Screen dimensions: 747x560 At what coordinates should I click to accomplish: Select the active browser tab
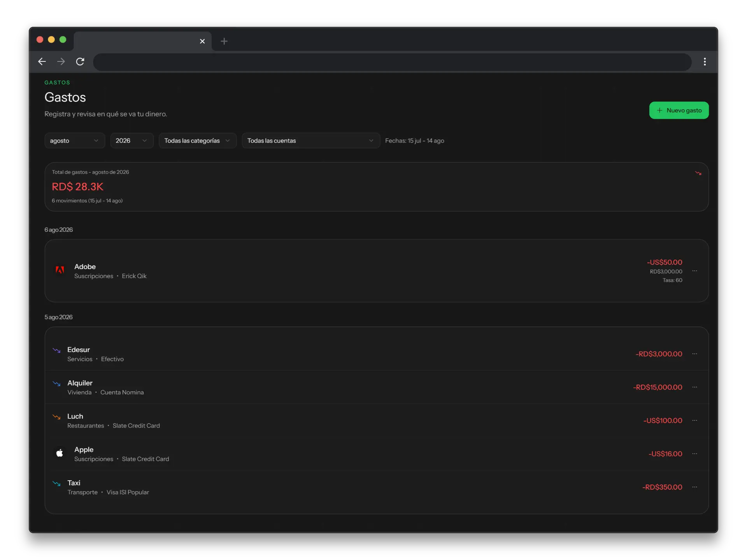[x=142, y=41]
